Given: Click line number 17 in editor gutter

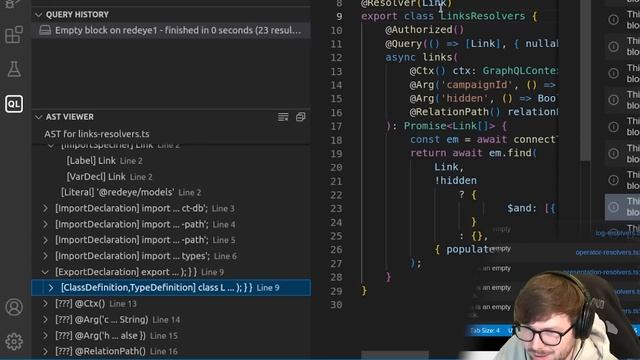Looking at the screenshot, I should coord(336,126).
